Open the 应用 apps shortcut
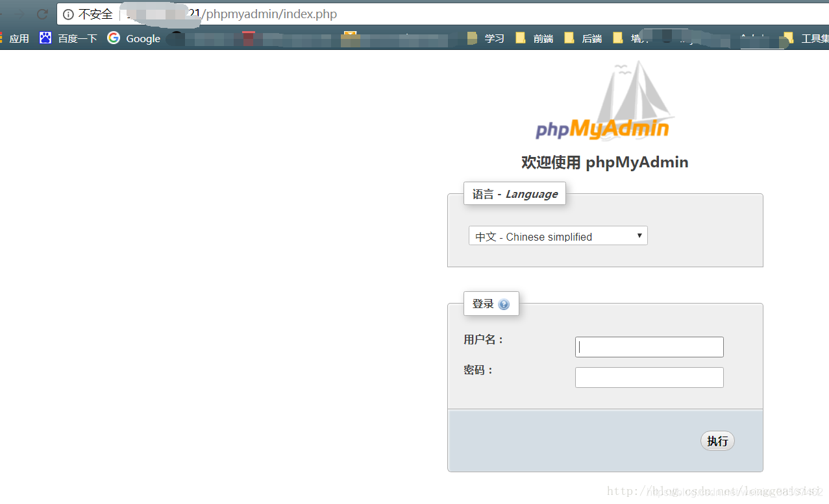829x504 pixels. coord(14,38)
